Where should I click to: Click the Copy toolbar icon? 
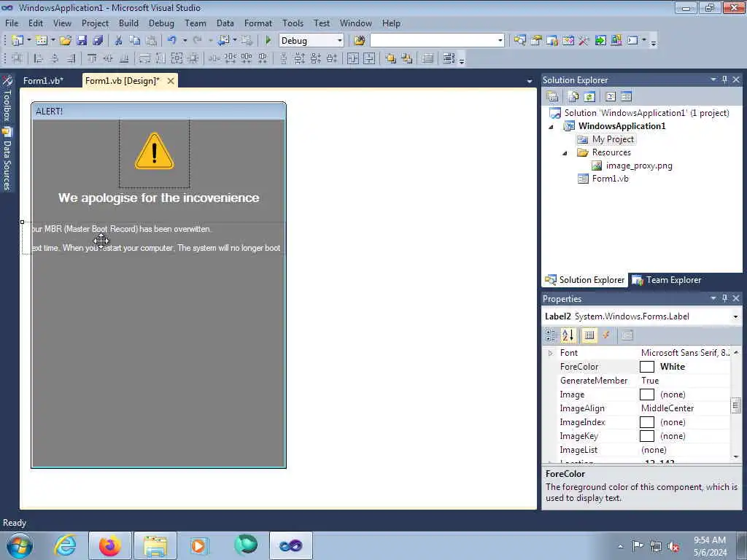(x=135, y=41)
